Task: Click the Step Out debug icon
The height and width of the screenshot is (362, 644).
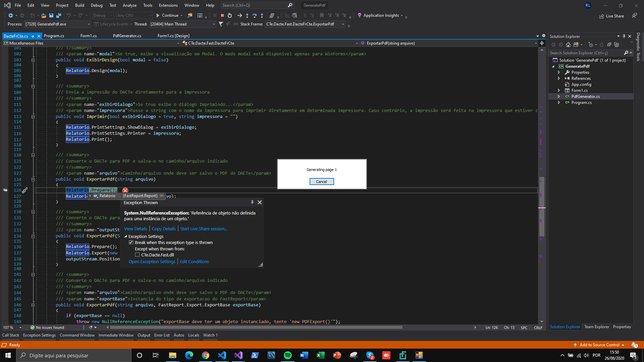Action: pyautogui.click(x=262, y=15)
